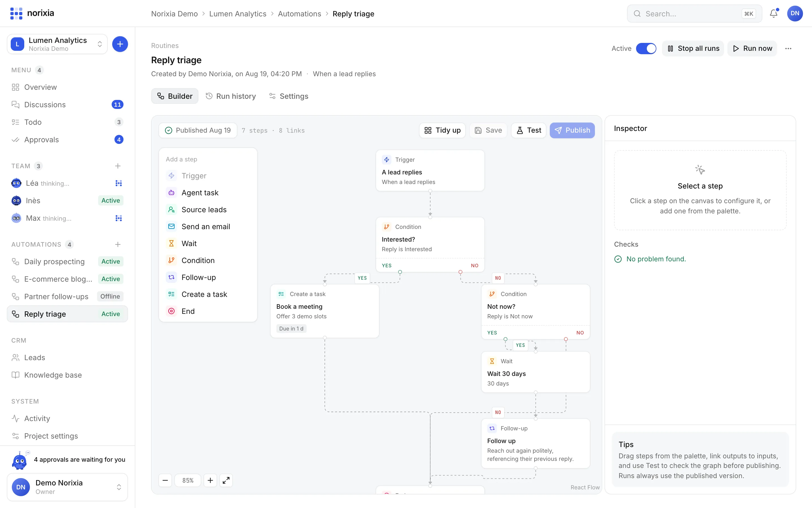Expand the Demo Norixia account menu
Image resolution: width=812 pixels, height=508 pixels.
pos(67,487)
